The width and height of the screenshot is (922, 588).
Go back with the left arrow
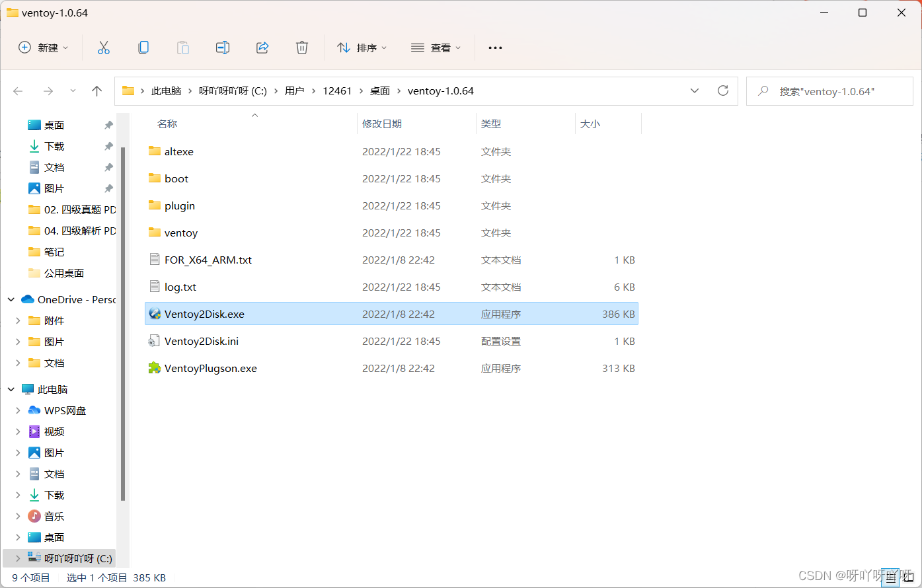coord(18,91)
